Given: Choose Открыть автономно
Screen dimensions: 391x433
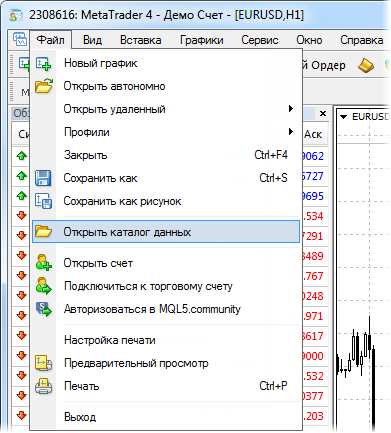Looking at the screenshot, I should pyautogui.click(x=166, y=86).
